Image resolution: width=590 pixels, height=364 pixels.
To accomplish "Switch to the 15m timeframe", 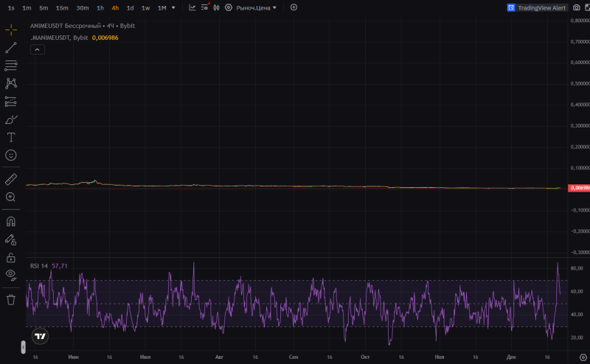I will tap(62, 7).
